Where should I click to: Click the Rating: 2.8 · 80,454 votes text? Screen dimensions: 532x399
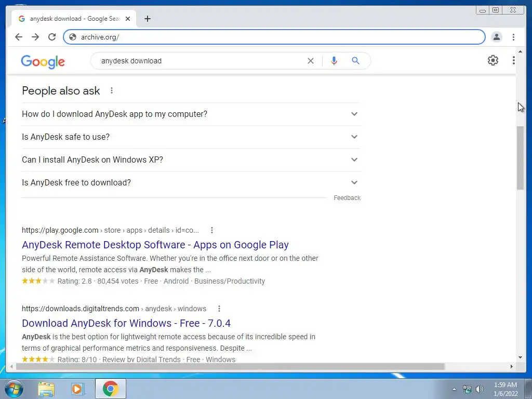tap(98, 281)
